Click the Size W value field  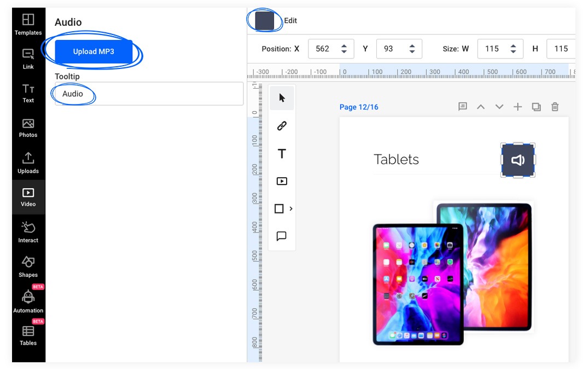492,49
